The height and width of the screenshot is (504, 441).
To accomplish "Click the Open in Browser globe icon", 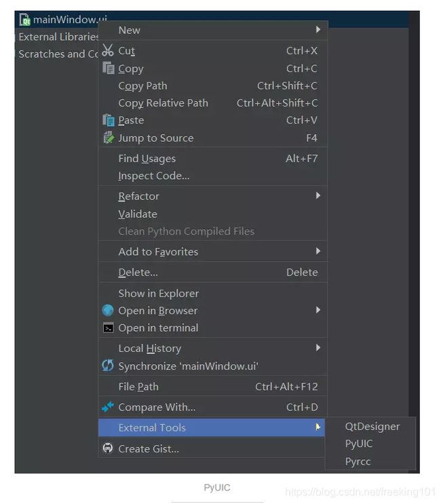I will click(108, 311).
